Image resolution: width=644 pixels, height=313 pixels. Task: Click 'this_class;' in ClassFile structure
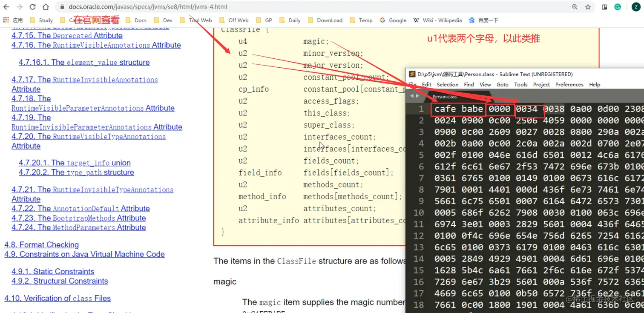[x=327, y=113]
